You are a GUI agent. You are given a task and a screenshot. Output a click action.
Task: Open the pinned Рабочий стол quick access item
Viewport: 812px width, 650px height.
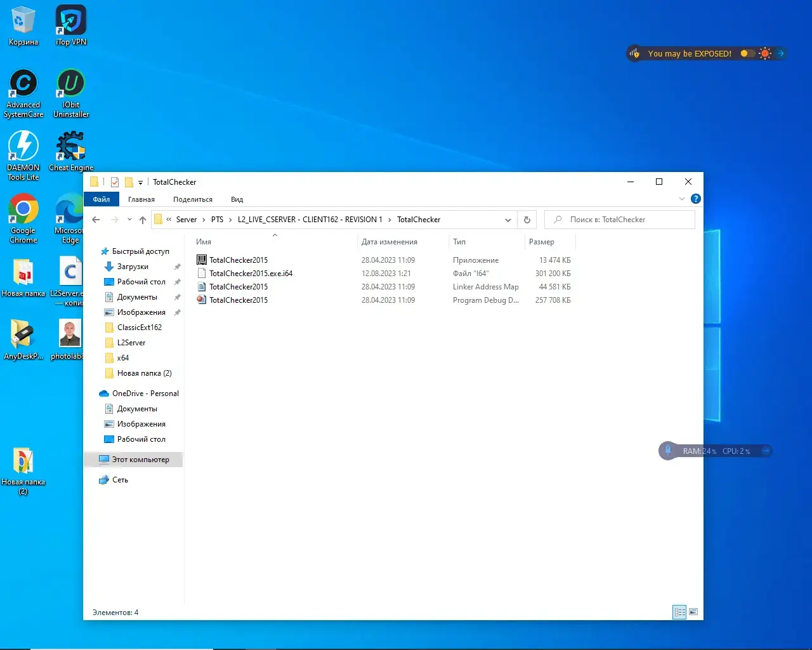click(x=141, y=282)
